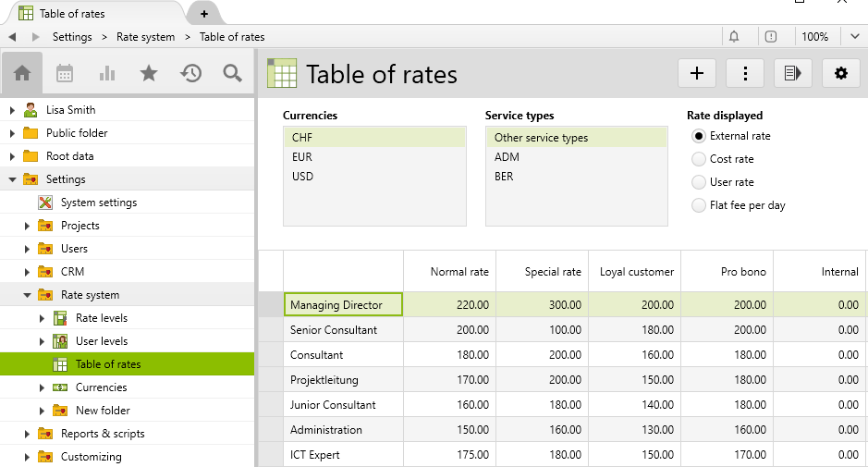Screen dimensions: 868x467
Task: Collapse the Rate system tree node
Action: coord(27,295)
